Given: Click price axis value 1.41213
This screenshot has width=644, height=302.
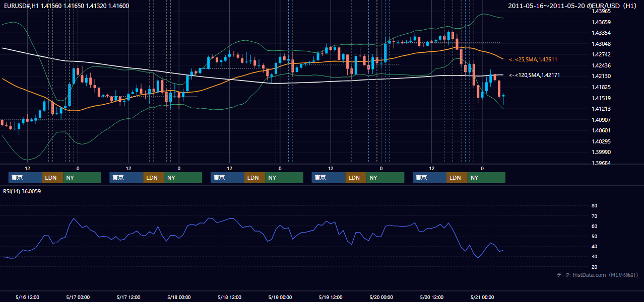Looking at the screenshot, I should [601, 109].
